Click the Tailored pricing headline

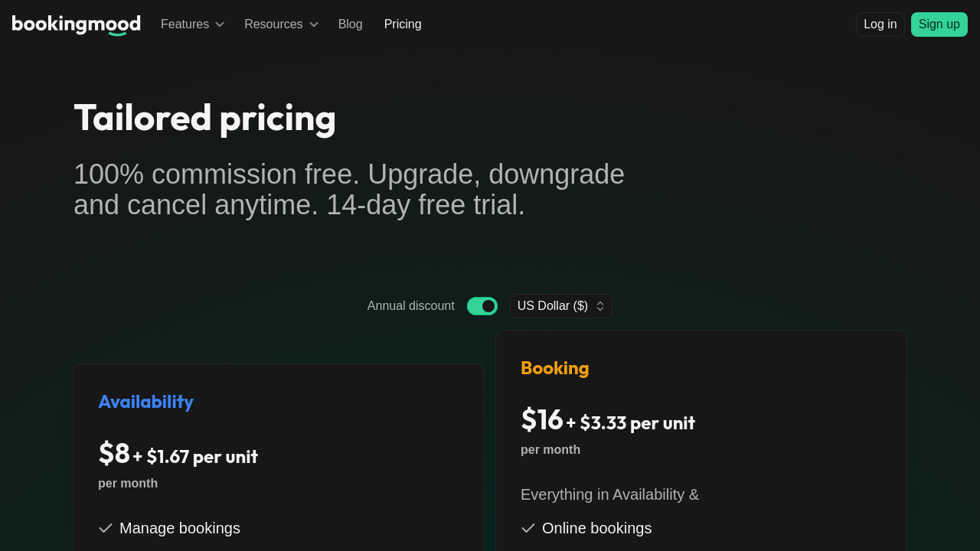tap(205, 118)
